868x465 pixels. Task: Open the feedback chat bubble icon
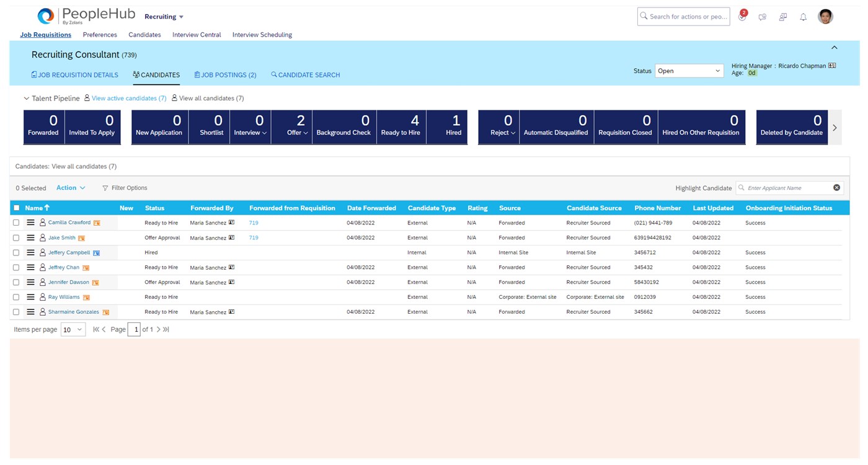click(x=763, y=17)
